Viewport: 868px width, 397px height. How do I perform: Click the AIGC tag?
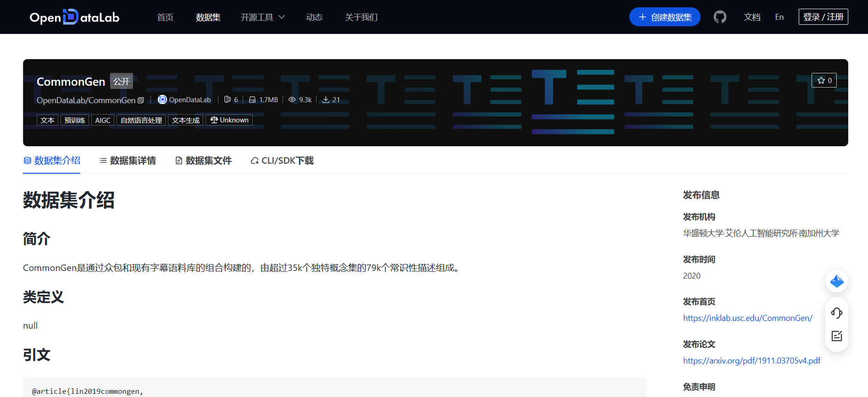click(103, 120)
